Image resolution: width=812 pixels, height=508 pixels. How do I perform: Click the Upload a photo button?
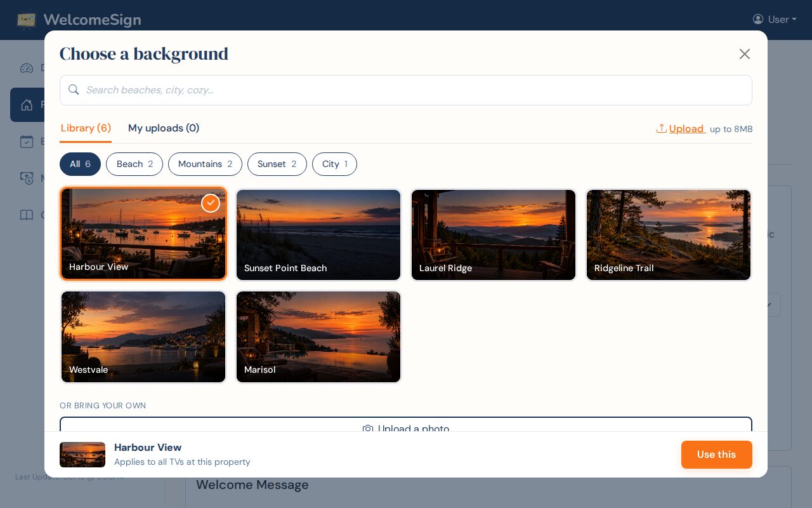[x=406, y=424]
